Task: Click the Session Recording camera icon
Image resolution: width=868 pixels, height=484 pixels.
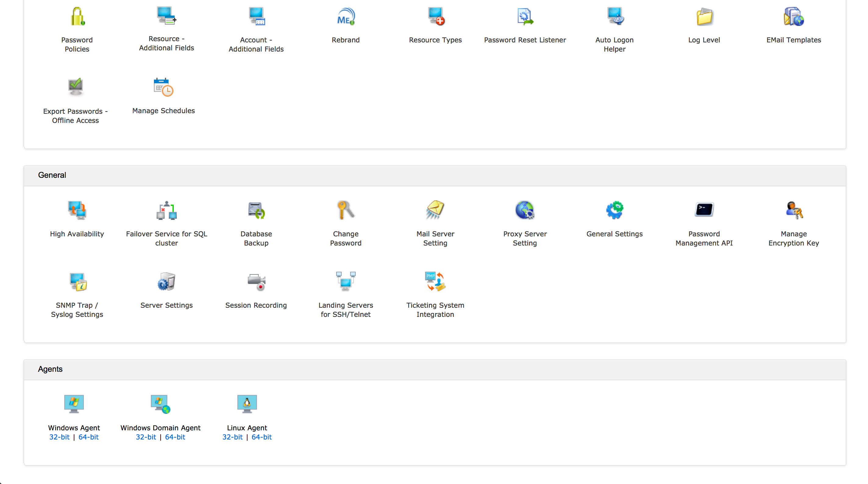Action: tap(256, 281)
